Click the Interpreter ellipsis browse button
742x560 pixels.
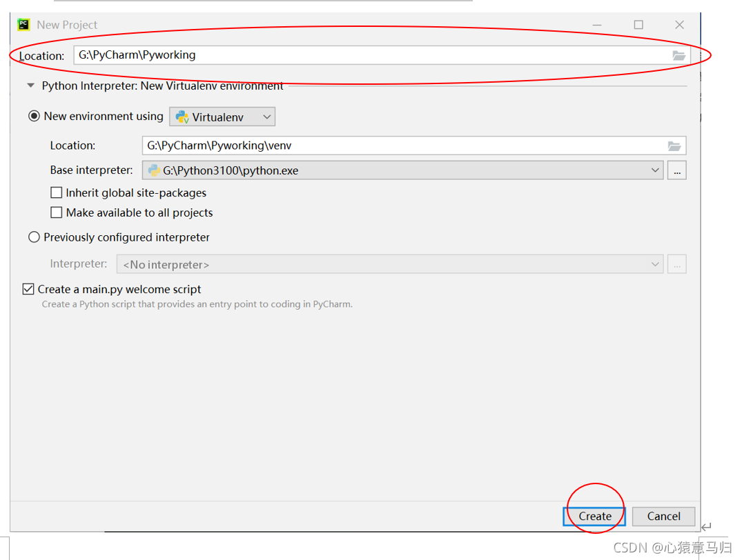point(677,264)
